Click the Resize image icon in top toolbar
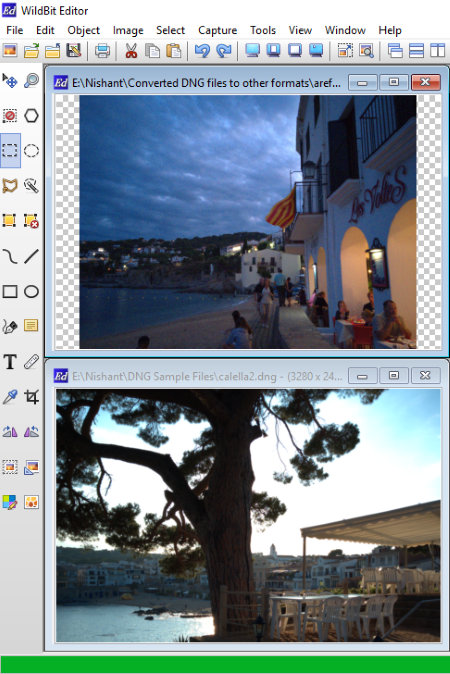450x674 pixels. coord(345,50)
